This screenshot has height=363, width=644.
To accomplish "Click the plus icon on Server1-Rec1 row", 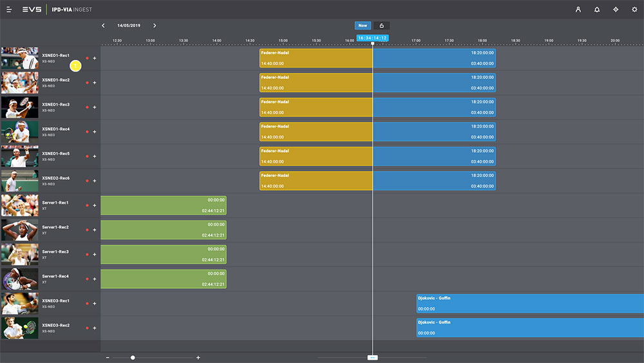I will pos(95,206).
